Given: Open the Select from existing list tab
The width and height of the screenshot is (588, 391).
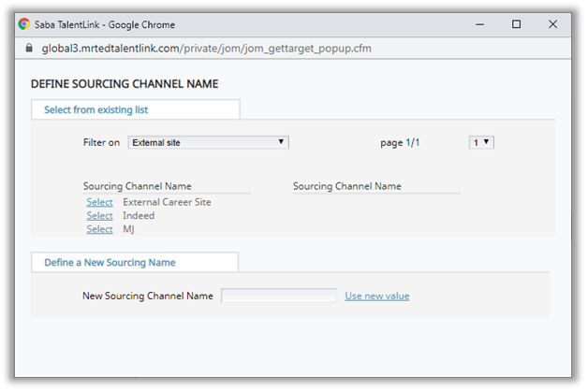Looking at the screenshot, I should pos(136,109).
